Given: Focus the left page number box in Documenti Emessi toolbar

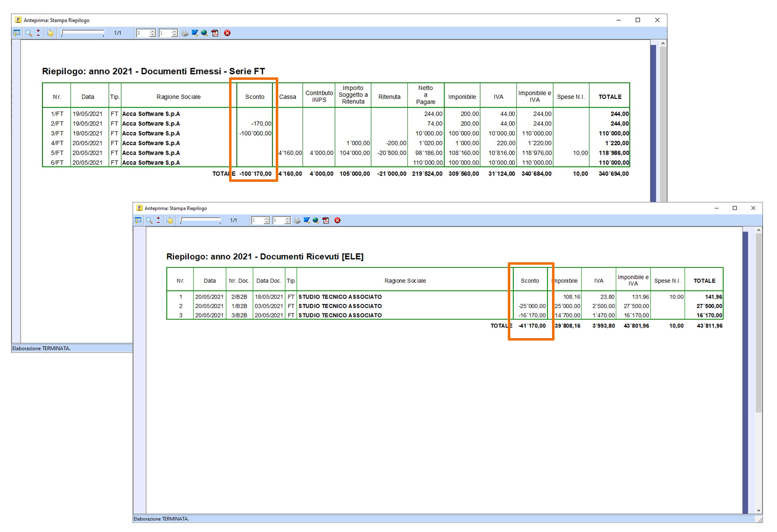Looking at the screenshot, I should pos(146,33).
